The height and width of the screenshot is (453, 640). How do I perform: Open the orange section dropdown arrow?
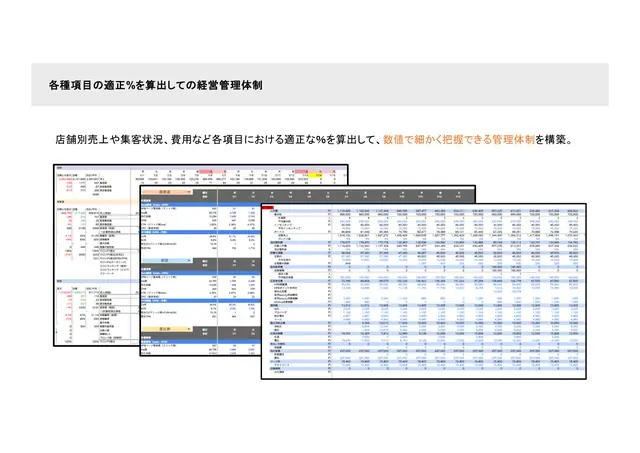(188, 192)
